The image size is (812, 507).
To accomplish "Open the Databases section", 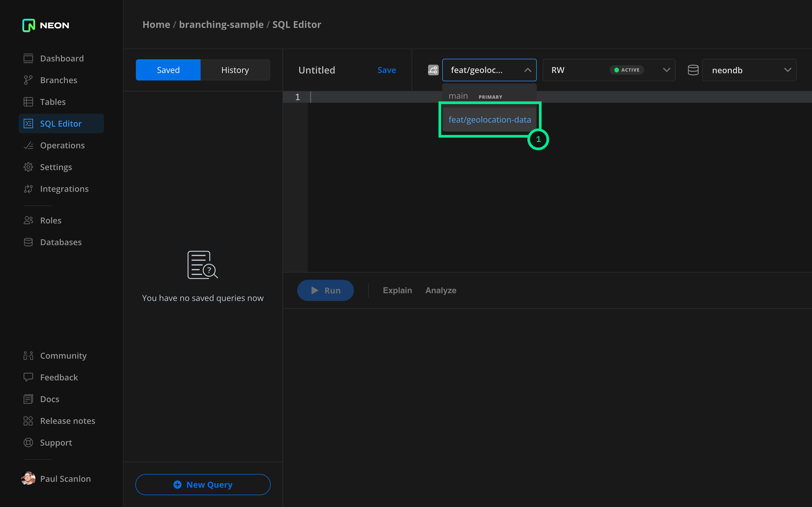I will (61, 242).
